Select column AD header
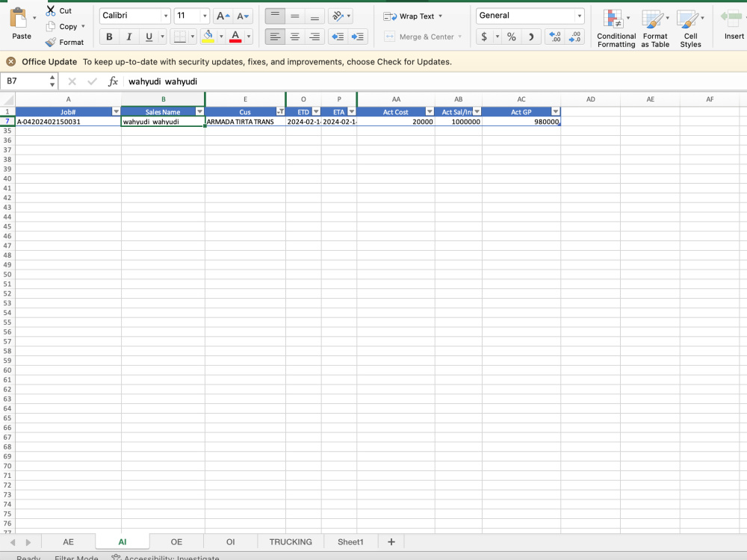This screenshot has width=747, height=560. (590, 99)
